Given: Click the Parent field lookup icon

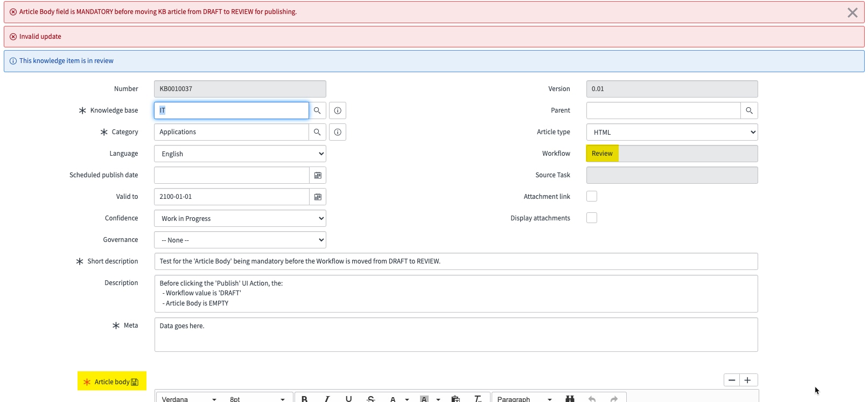Looking at the screenshot, I should [749, 110].
